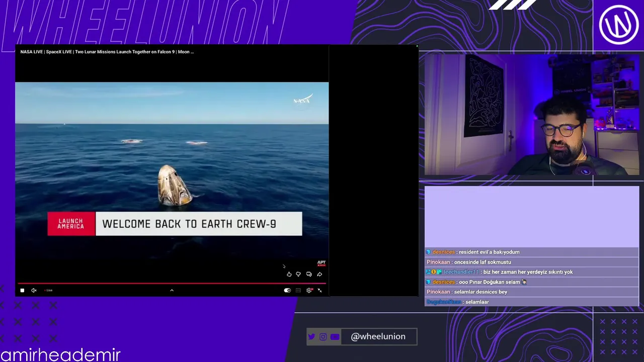Toggle the autoplay switch in player bar
Image resolution: width=644 pixels, height=362 pixels.
pos(287,290)
